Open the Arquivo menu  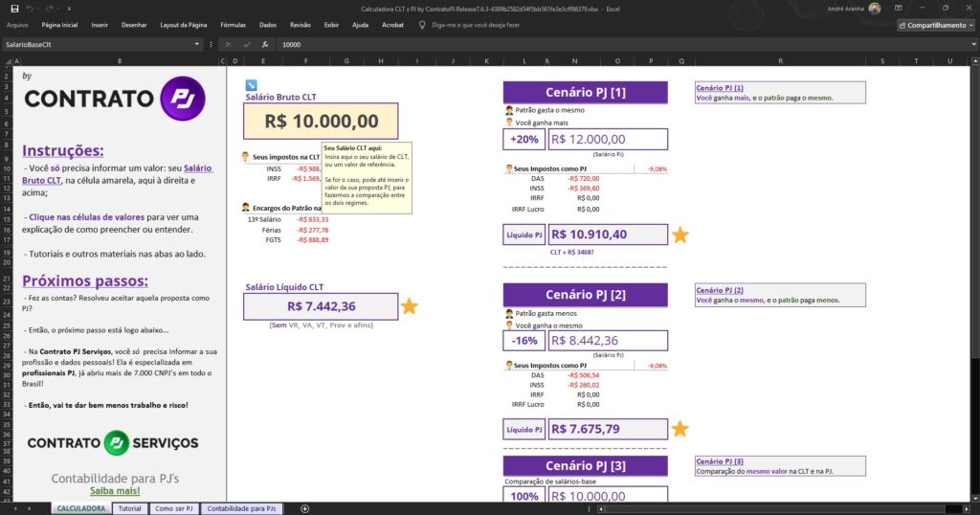point(17,25)
